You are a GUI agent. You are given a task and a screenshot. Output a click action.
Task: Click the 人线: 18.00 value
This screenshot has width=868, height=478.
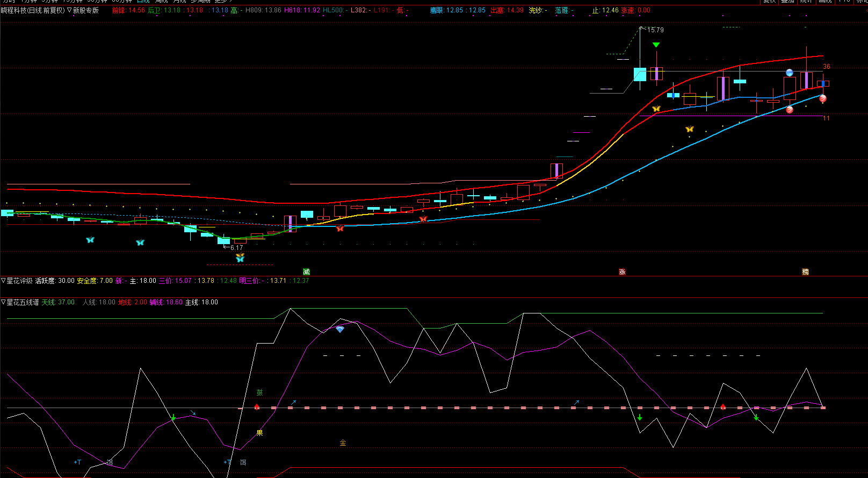click(x=99, y=302)
